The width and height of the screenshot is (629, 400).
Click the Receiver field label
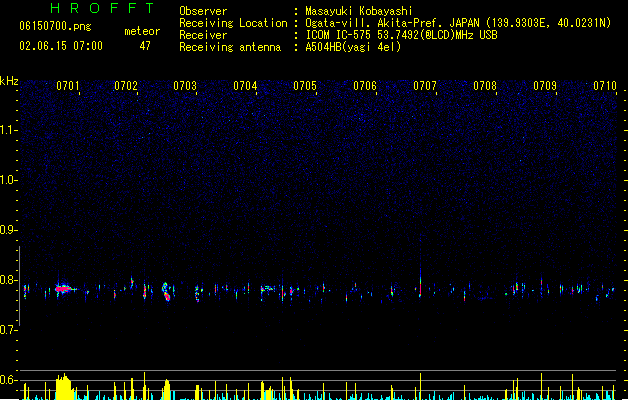pyautogui.click(x=203, y=35)
